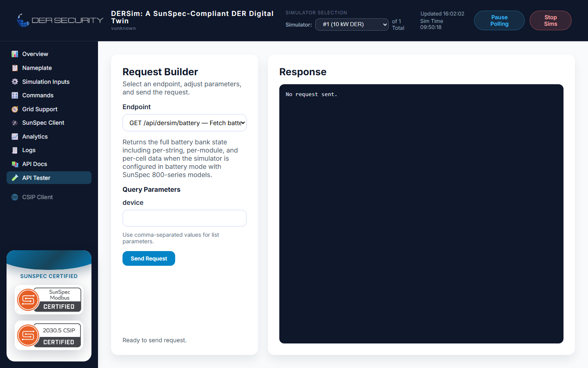Image resolution: width=588 pixels, height=368 pixels.
Task: Open the Overview page
Action: tap(49, 54)
